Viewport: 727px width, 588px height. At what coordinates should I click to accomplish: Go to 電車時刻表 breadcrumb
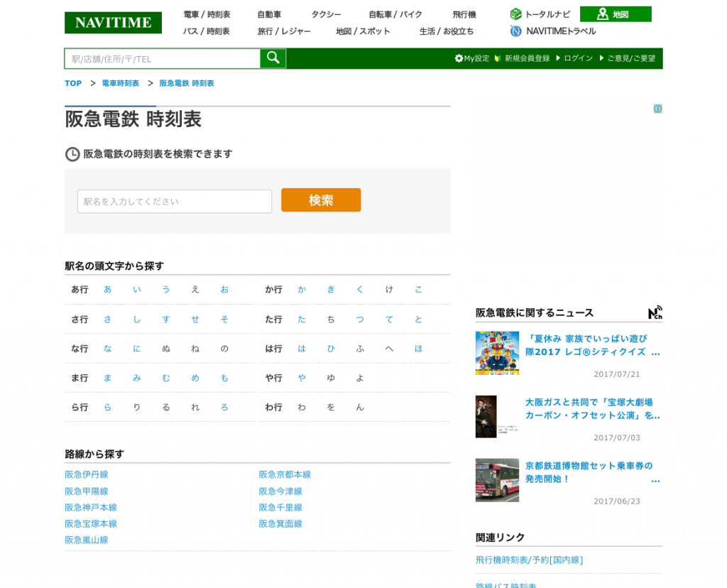(121, 84)
